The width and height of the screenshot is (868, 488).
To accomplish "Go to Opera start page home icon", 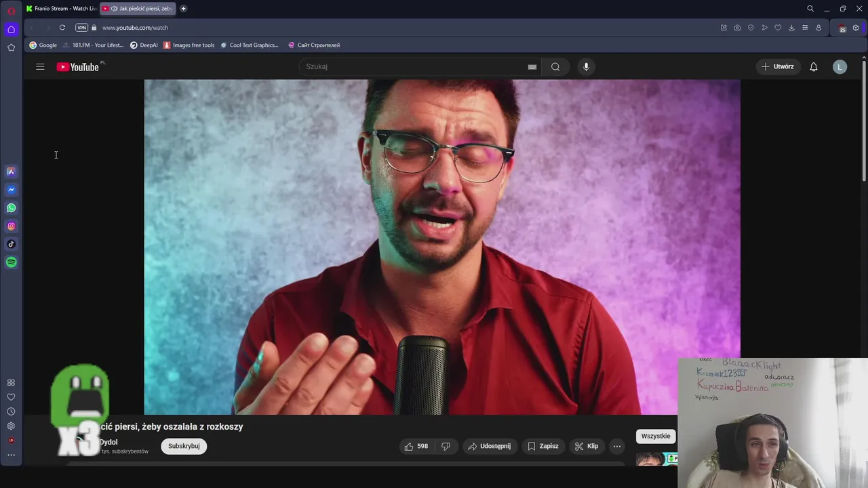I will click(x=11, y=29).
